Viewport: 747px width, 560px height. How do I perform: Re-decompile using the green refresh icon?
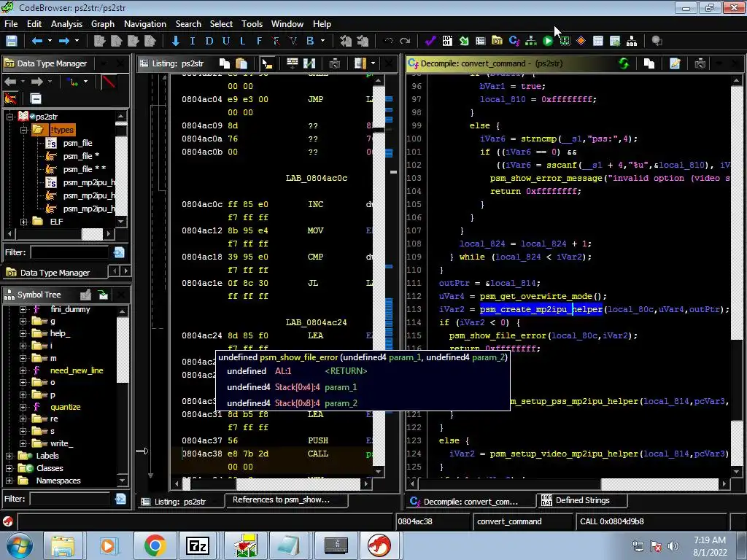pos(624,63)
